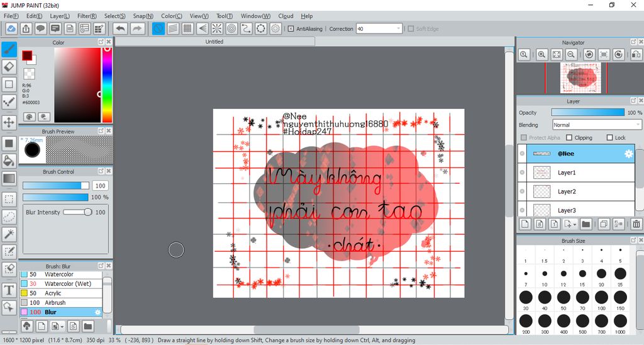Pick the Bucket fill tool
This screenshot has height=345, width=644.
pos(9,161)
